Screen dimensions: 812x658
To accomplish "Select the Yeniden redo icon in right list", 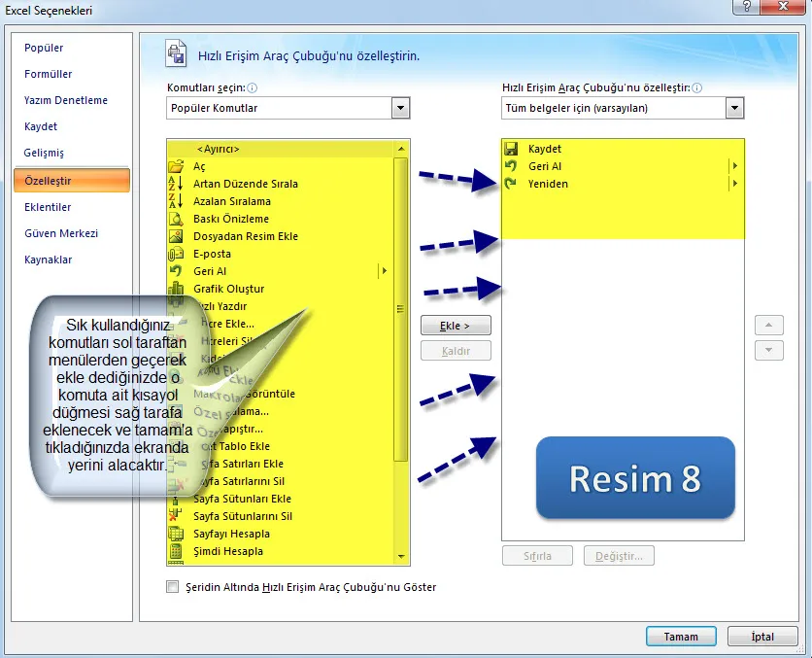I will click(511, 184).
